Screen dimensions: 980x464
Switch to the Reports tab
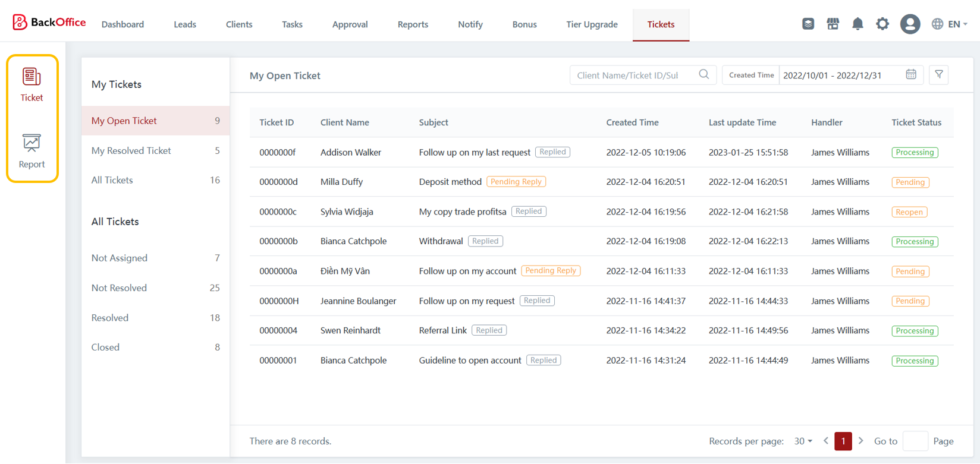click(x=413, y=24)
